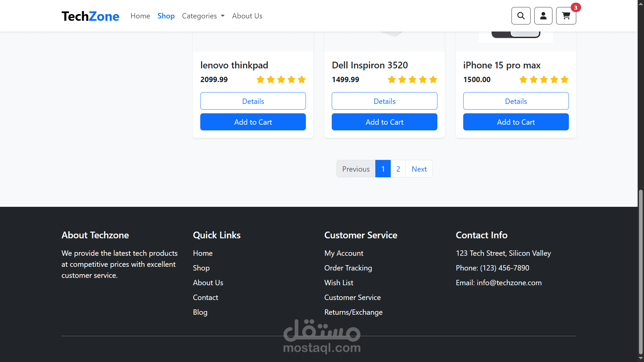Viewport: 644px width, 362px height.
Task: Click the TechZone logo
Action: (90, 16)
